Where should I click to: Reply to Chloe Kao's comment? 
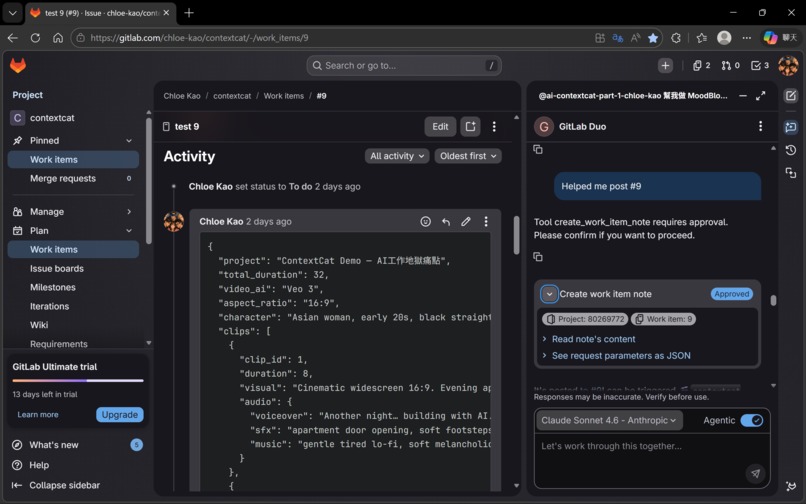click(446, 222)
